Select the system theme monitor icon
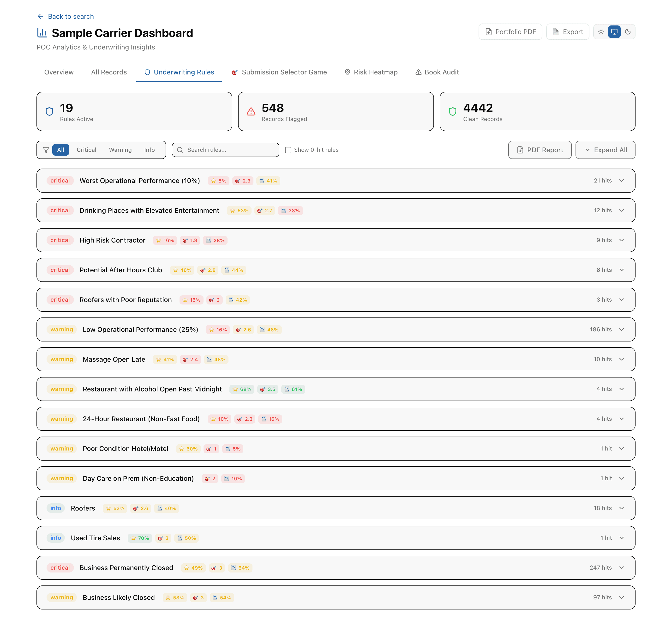The width and height of the screenshot is (672, 621). [614, 32]
